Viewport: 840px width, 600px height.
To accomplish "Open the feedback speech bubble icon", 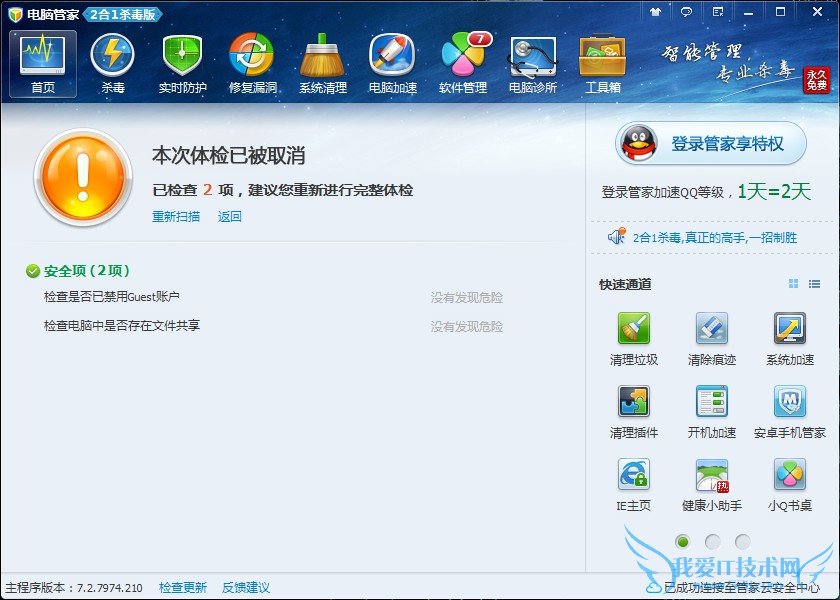I will (x=686, y=12).
